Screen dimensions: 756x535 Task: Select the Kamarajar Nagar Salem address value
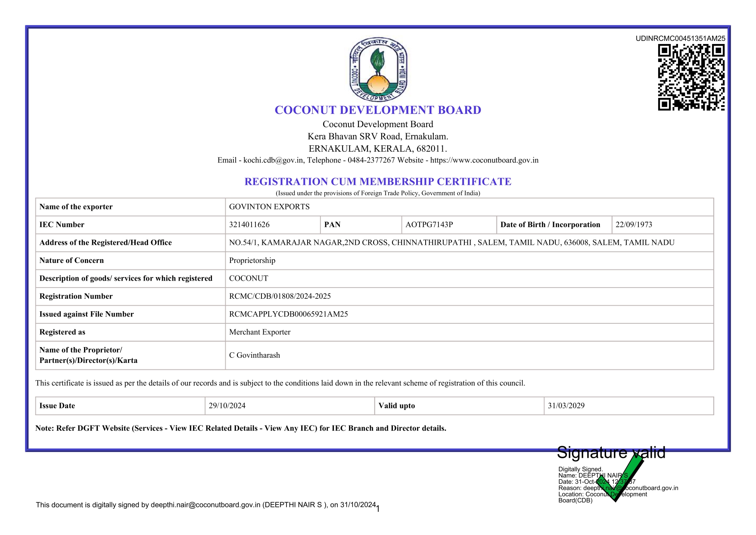pyautogui.click(x=452, y=243)
